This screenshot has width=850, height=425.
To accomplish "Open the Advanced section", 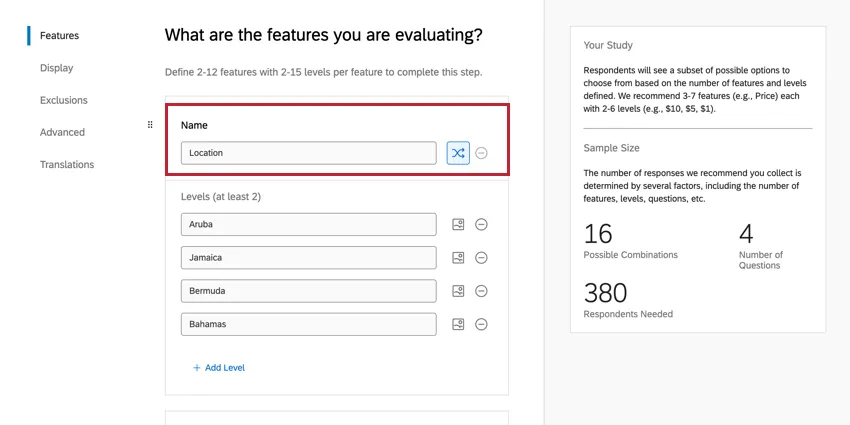I will 62,132.
